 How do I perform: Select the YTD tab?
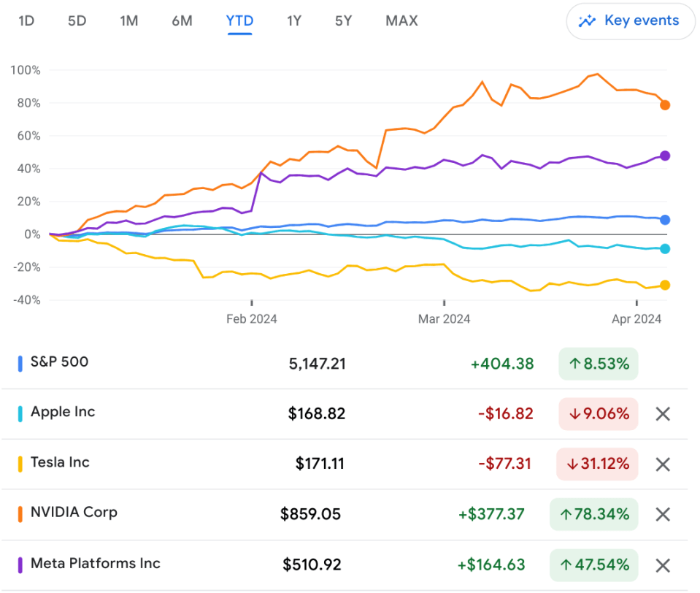[x=239, y=21]
